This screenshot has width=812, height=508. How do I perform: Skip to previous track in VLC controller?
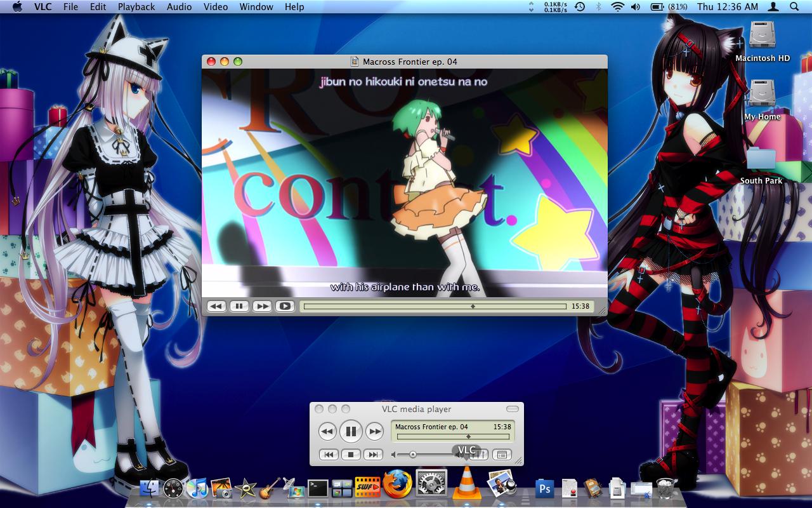[329, 455]
